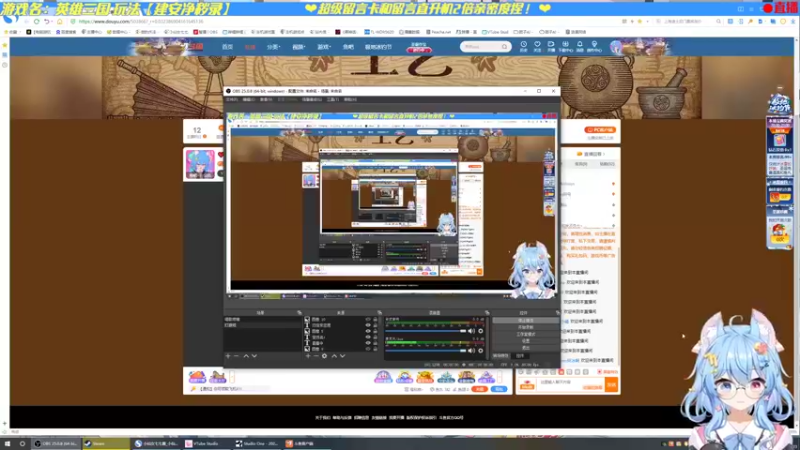Switch to Studio One in the taskbar
Viewport: 800px width, 450px height.
click(257, 443)
